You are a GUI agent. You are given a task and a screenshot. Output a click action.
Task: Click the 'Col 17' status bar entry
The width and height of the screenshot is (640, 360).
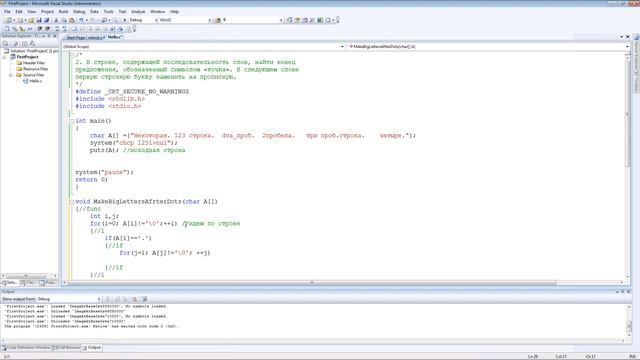pos(561,356)
